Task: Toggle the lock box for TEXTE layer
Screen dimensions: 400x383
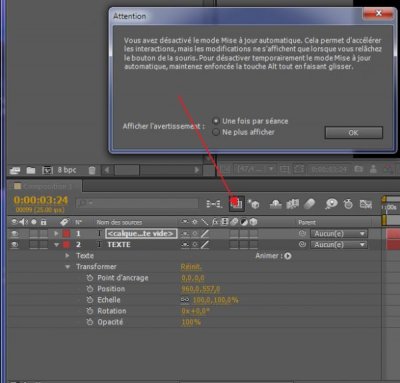Action: tap(44, 245)
